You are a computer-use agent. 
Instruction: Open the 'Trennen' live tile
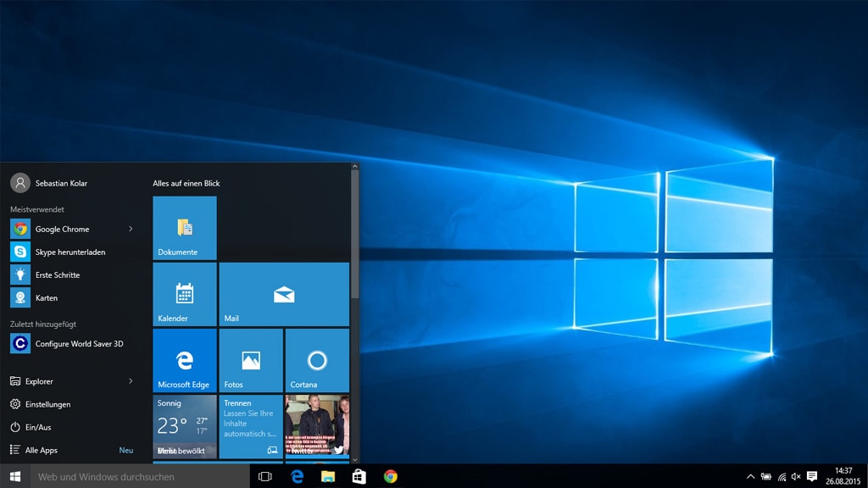click(x=251, y=427)
